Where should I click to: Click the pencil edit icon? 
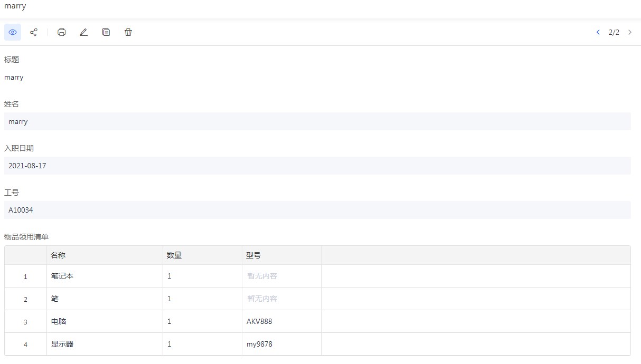(83, 32)
